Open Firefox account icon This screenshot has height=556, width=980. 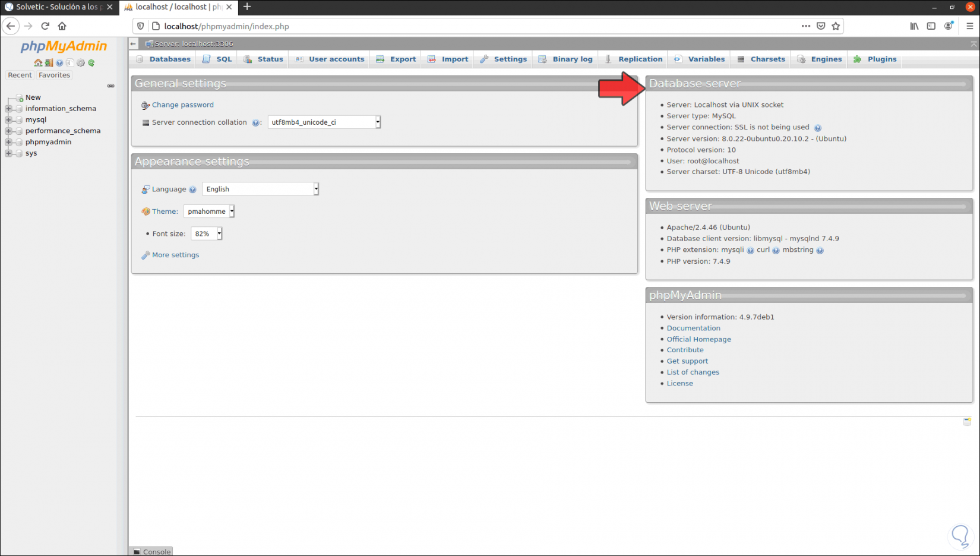[x=949, y=26]
